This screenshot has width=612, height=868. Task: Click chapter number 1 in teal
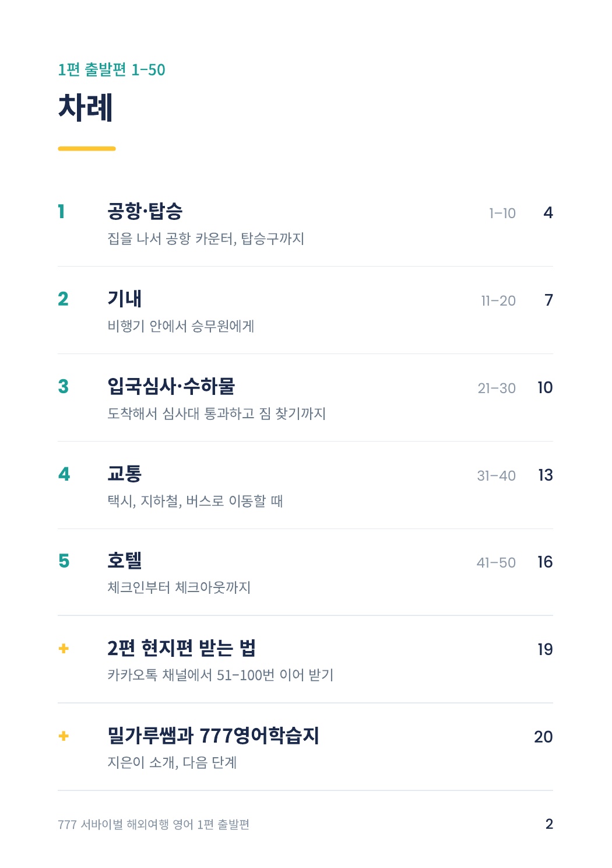coord(61,212)
